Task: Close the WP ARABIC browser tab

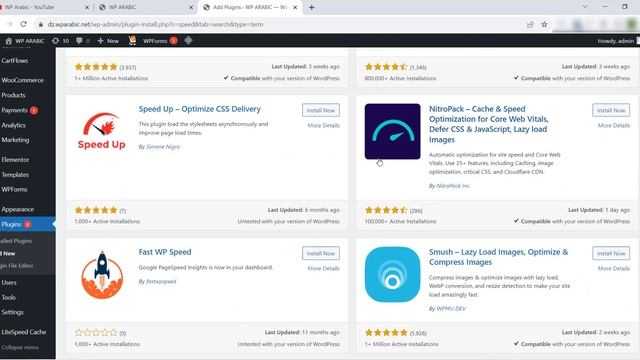Action: pyautogui.click(x=191, y=7)
